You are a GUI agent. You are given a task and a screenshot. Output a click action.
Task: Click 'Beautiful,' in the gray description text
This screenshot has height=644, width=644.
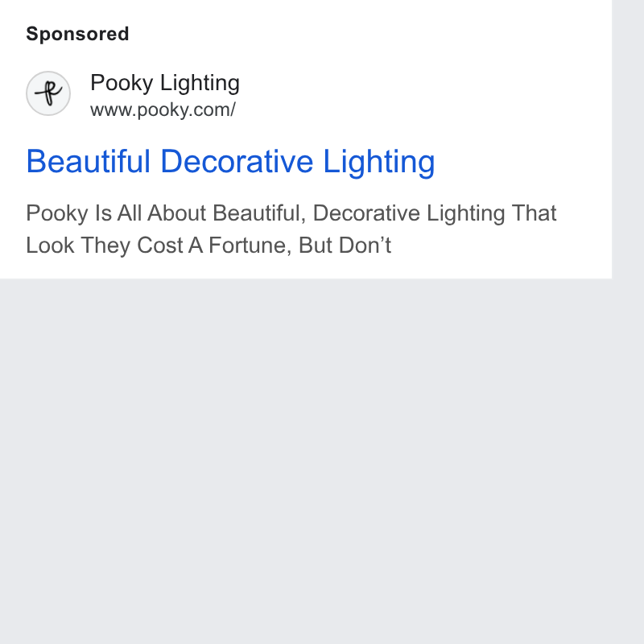pyautogui.click(x=259, y=213)
